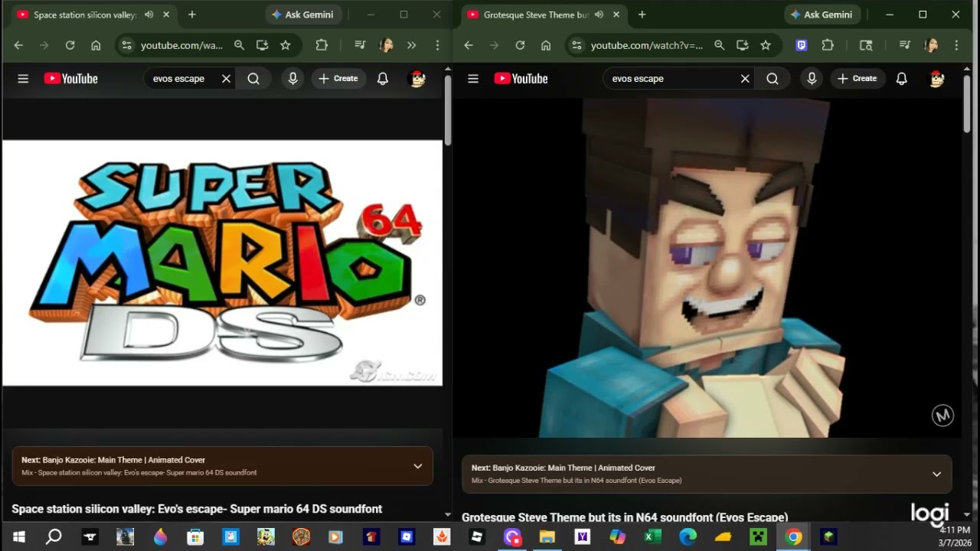Image resolution: width=980 pixels, height=551 pixels.
Task: View site information in left address bar
Action: pos(127,45)
